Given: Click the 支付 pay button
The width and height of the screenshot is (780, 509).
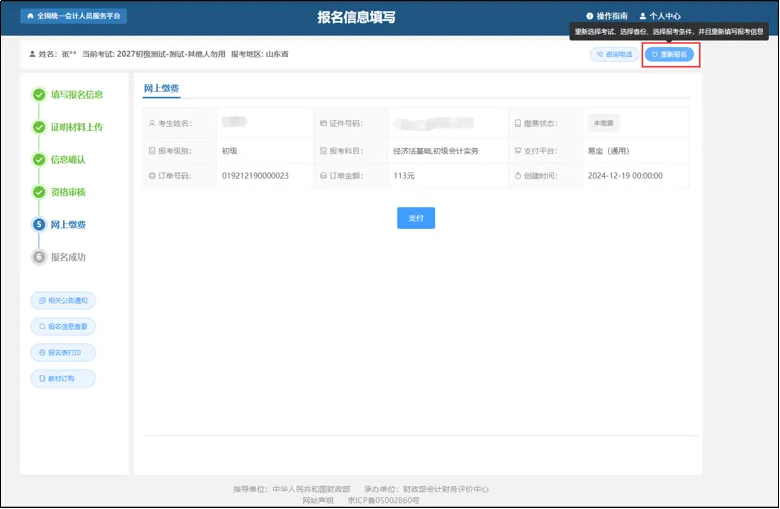Looking at the screenshot, I should click(x=416, y=218).
